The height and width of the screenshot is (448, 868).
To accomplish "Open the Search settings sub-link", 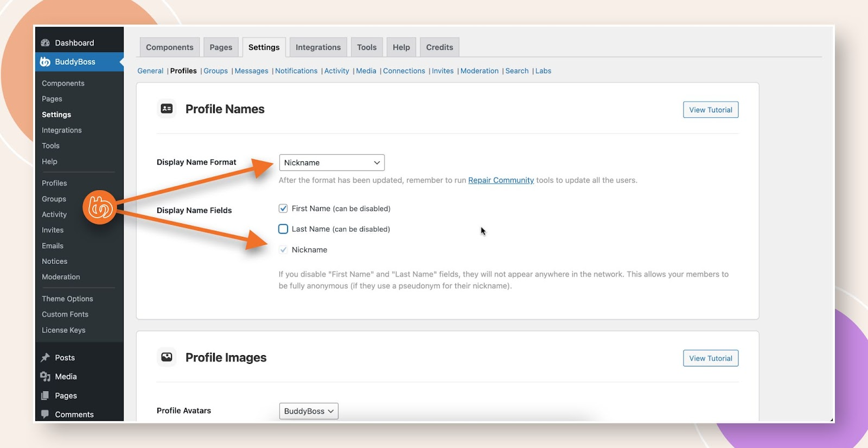I will coord(517,71).
